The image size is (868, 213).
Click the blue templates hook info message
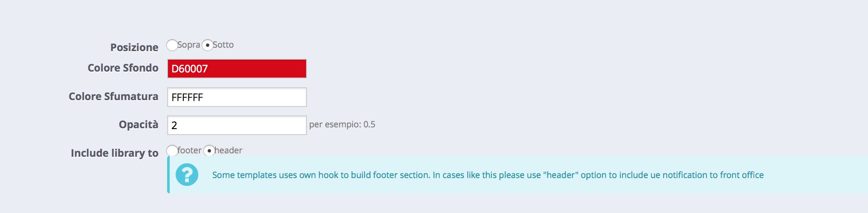pyautogui.click(x=488, y=175)
